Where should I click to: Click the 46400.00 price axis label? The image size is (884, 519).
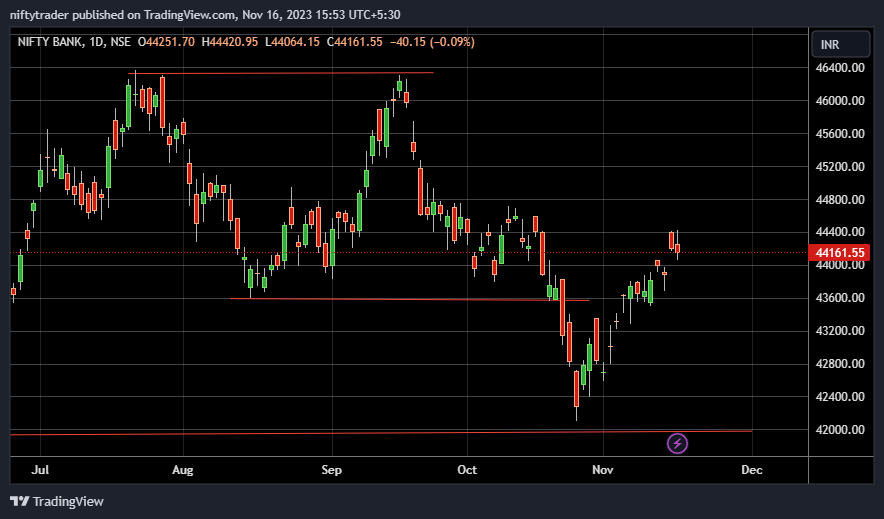tap(839, 68)
